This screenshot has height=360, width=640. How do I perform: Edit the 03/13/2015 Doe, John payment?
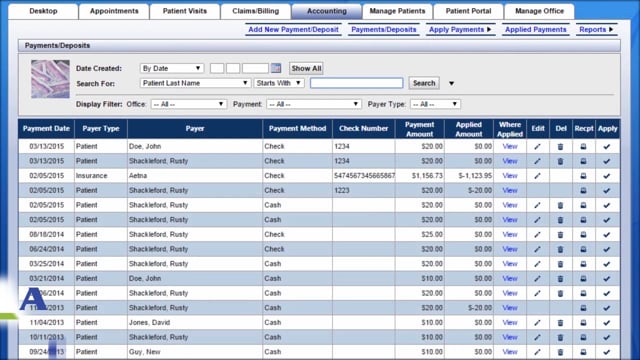(x=538, y=147)
